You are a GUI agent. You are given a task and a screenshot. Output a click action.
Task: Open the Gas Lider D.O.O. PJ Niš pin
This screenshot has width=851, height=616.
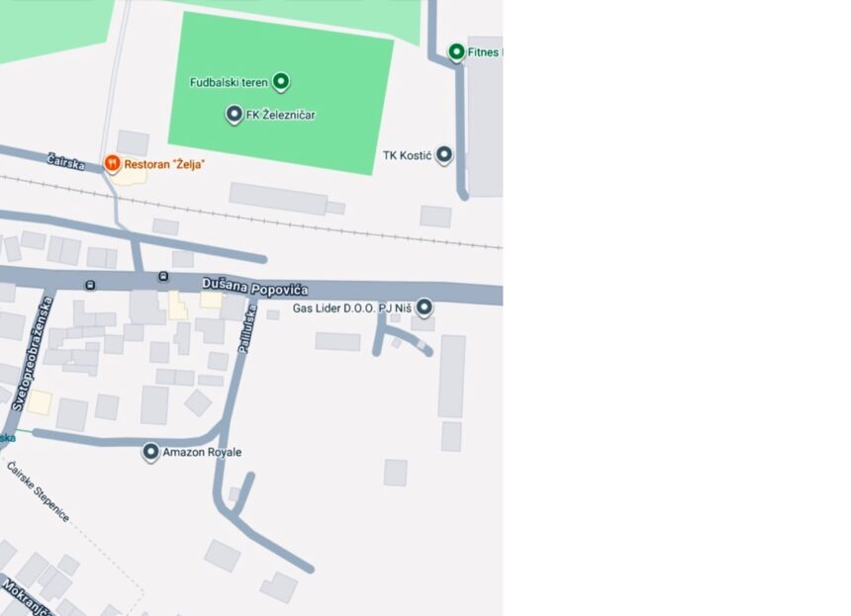[424, 307]
